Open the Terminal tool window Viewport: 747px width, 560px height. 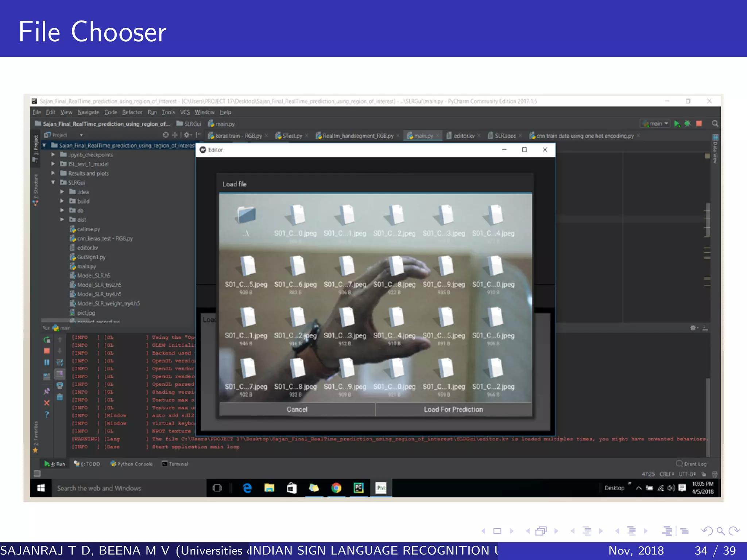tap(175, 464)
